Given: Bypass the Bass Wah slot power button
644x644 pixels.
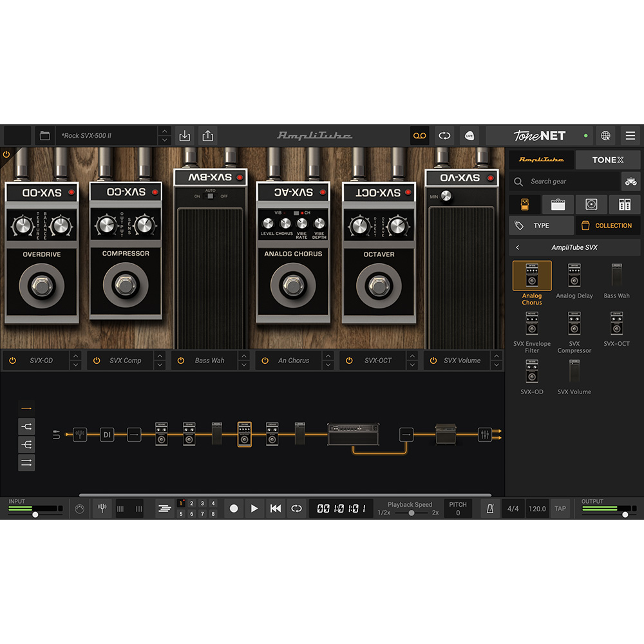Looking at the screenshot, I should pyautogui.click(x=181, y=360).
